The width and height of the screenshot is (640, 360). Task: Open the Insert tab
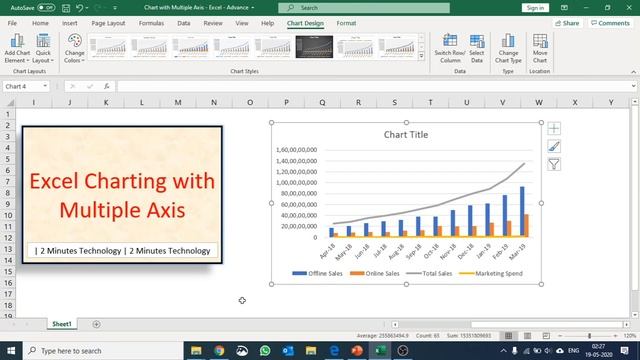[70, 23]
